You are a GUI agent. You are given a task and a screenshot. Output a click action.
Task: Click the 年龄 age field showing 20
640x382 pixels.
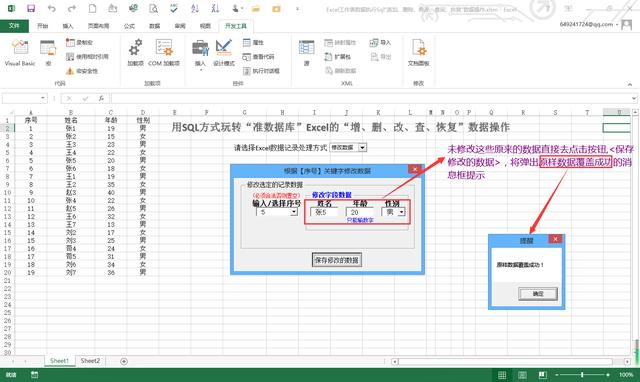click(359, 212)
